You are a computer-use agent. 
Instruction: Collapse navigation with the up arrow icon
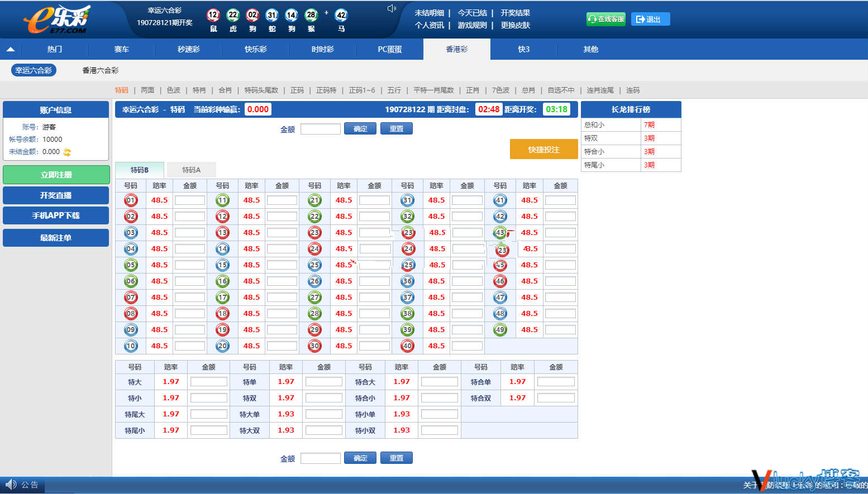point(10,49)
